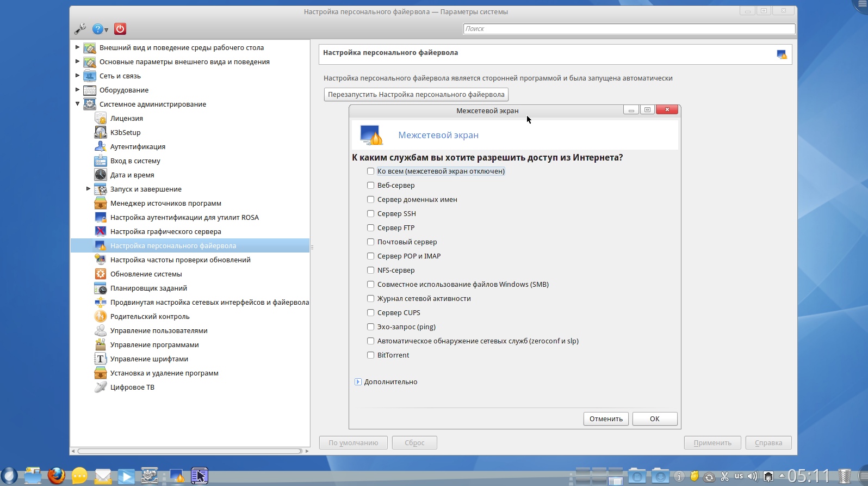Click 'Родительский контроль' icon
Image resolution: width=868 pixels, height=486 pixels.
[101, 316]
